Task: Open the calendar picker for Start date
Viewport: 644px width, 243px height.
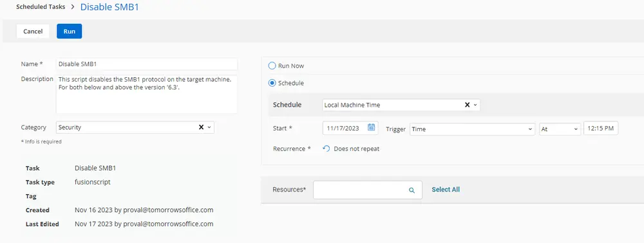Action: click(372, 127)
